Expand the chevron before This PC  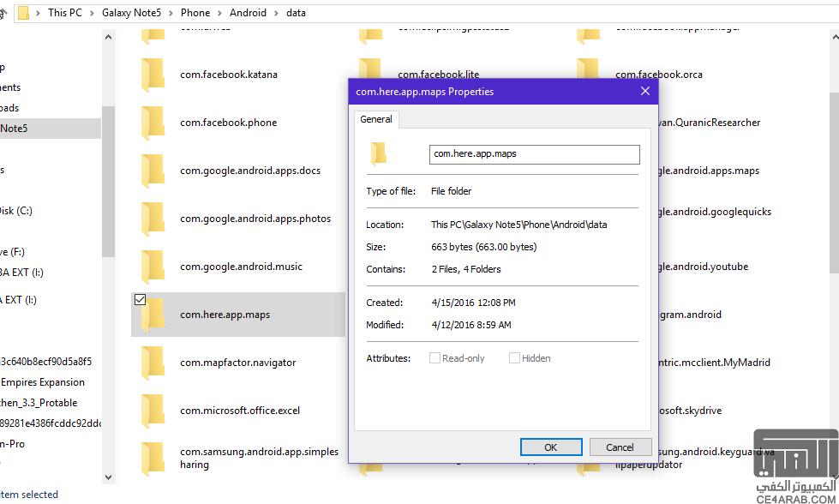(x=38, y=13)
